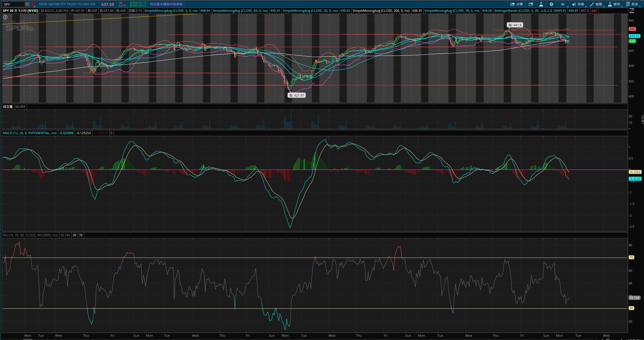The width and height of the screenshot is (644, 340).
Task: Open the 1h timeframe dropdown
Action: coord(563,4)
